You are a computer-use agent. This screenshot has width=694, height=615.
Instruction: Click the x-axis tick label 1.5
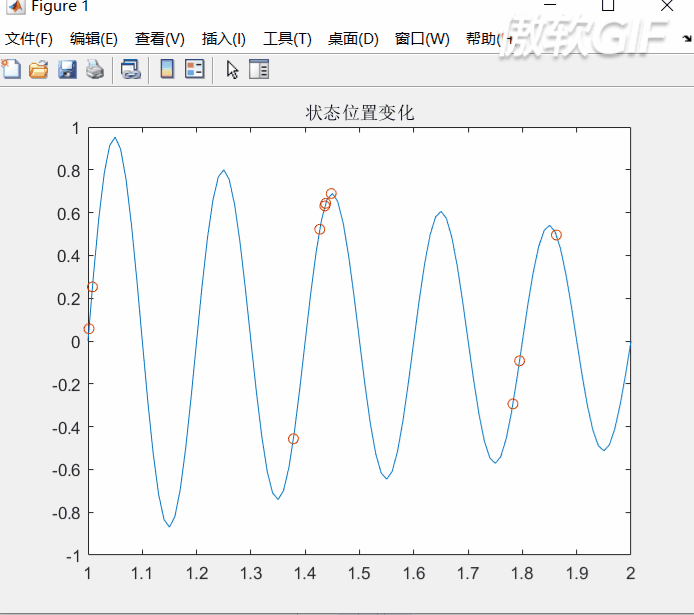[x=359, y=573]
